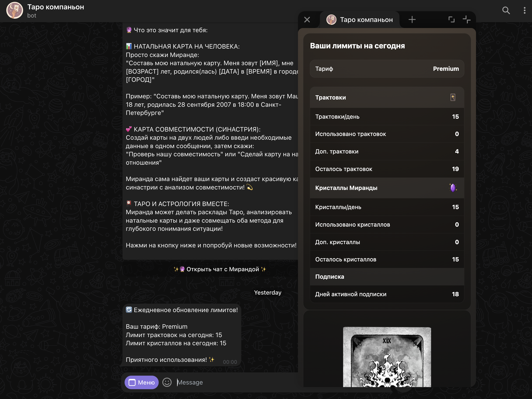532x399 pixels.
Task: Click the Таро компаньон chat title
Action: (56, 7)
